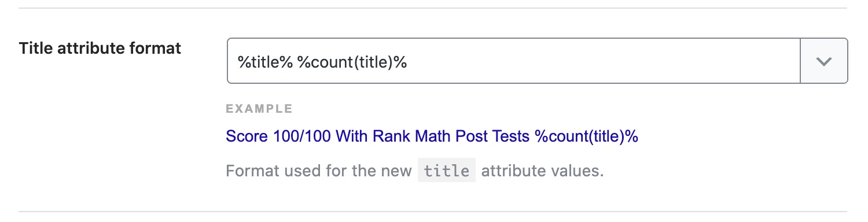The height and width of the screenshot is (222, 868).
Task: Place cursor on %count(title)% in the input
Action: point(352,62)
